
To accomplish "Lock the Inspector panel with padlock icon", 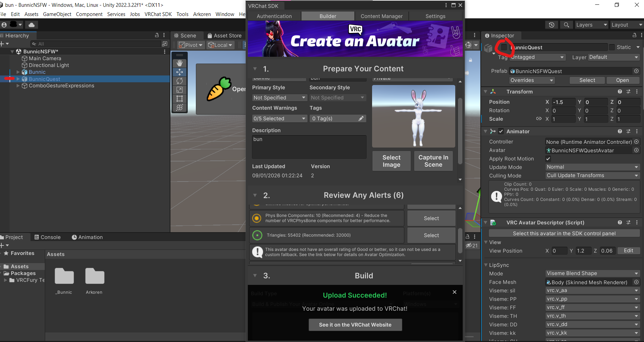I will coord(634,35).
